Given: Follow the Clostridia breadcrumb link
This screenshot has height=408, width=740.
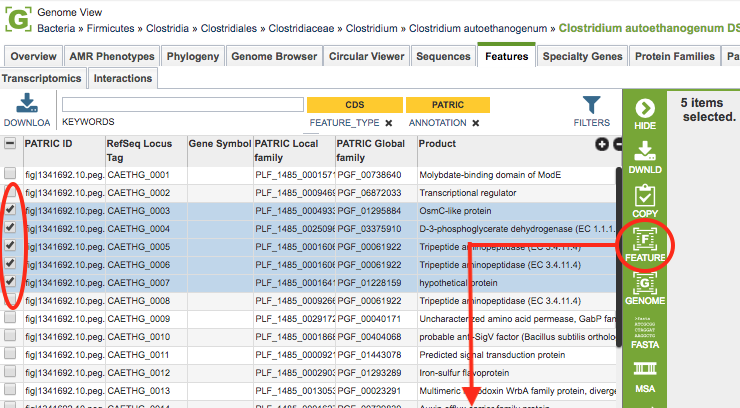Looking at the screenshot, I should pos(168,28).
